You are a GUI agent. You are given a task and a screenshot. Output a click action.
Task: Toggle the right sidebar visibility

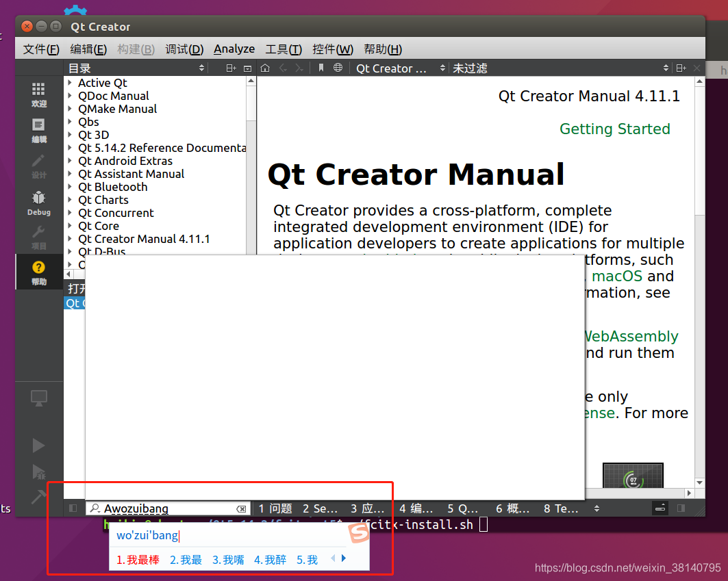pos(681,508)
